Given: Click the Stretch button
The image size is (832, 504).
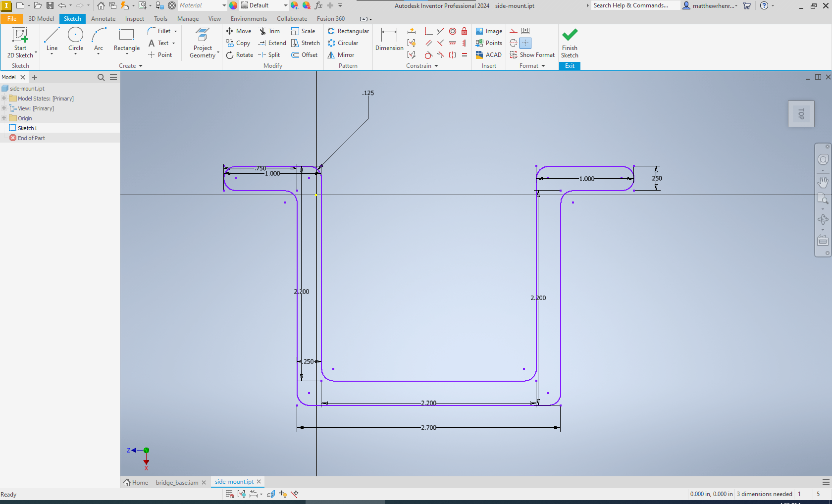Looking at the screenshot, I should coord(305,43).
